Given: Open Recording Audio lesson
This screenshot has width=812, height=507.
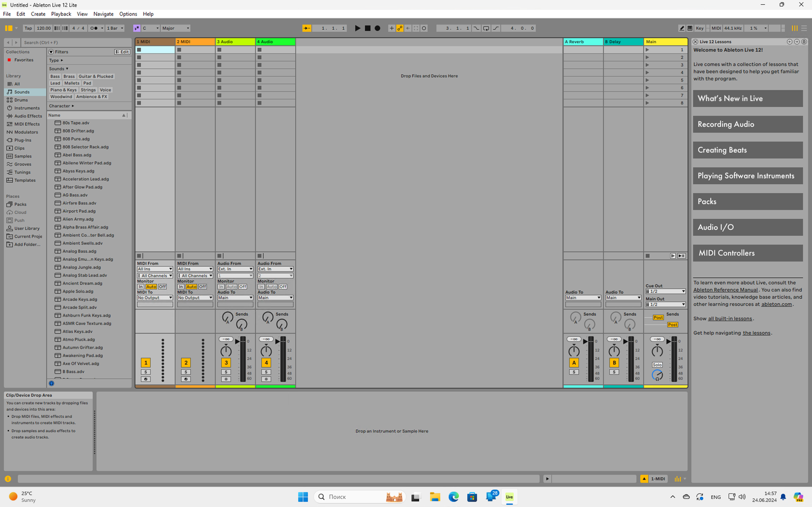Looking at the screenshot, I should click(x=748, y=124).
